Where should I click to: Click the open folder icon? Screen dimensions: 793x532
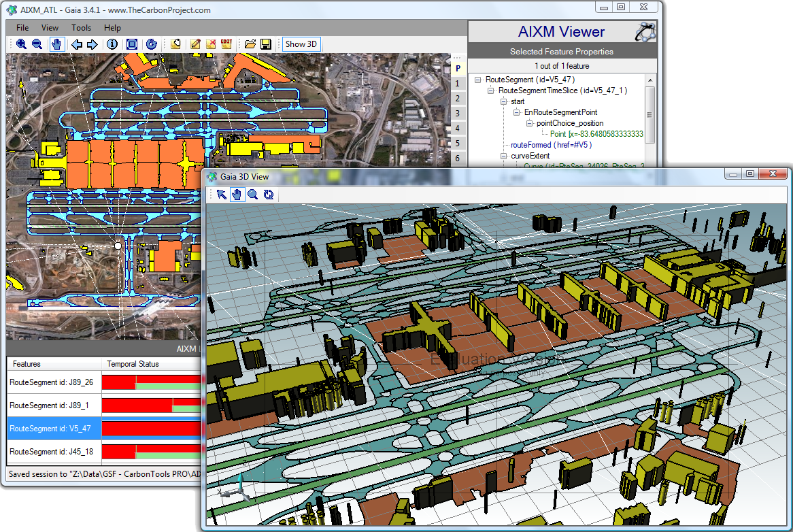(x=250, y=44)
